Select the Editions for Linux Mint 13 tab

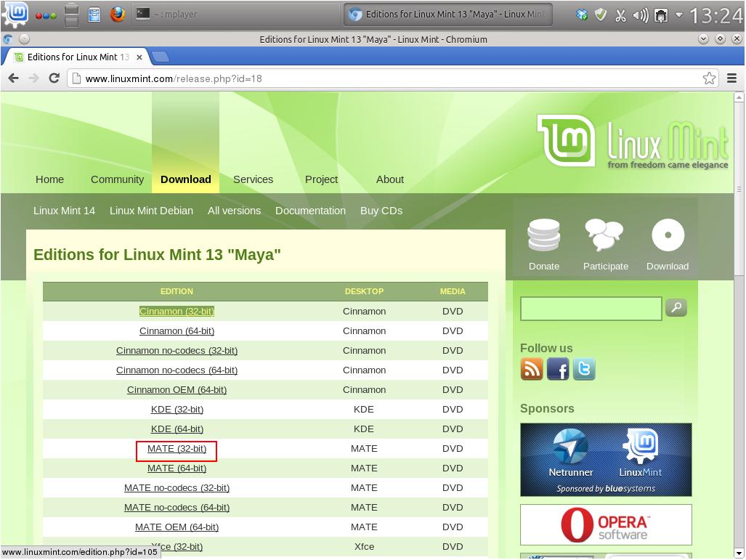78,57
